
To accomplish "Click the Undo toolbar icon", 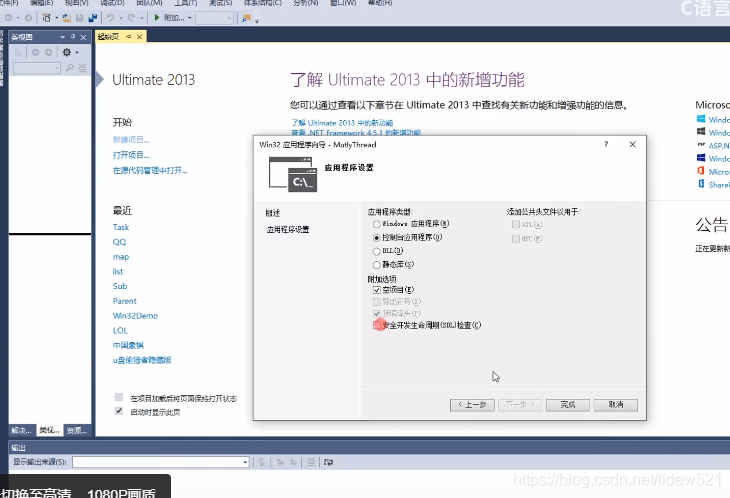I will point(110,18).
